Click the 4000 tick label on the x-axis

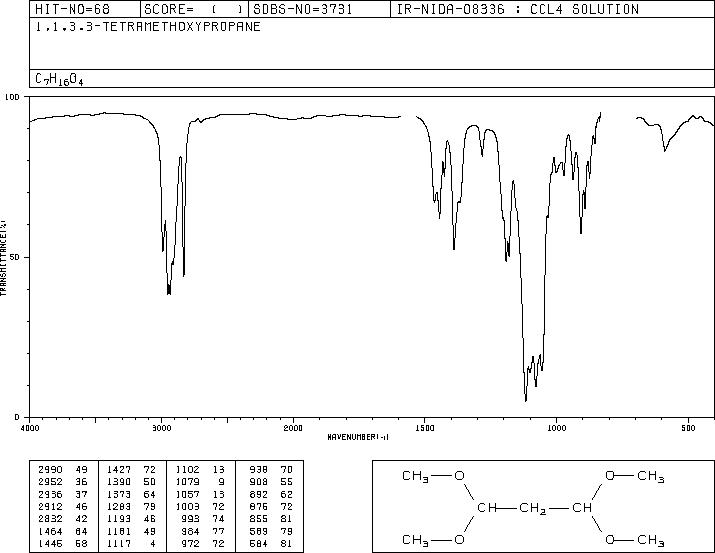30,428
